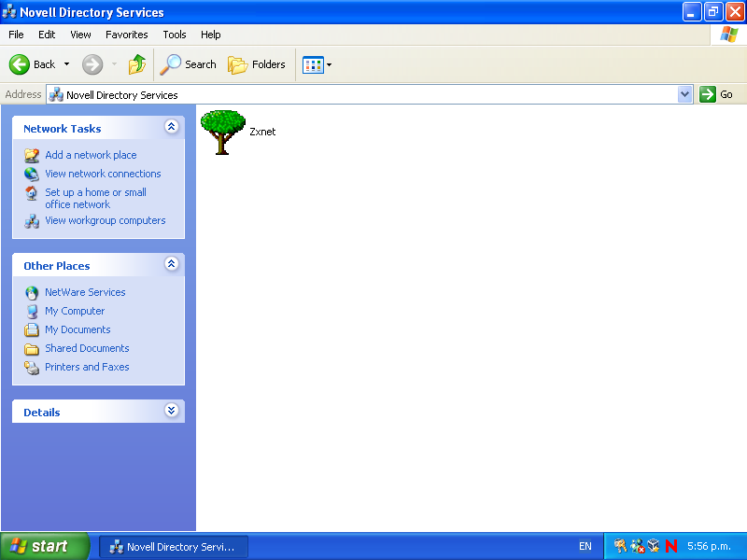The image size is (747, 560).
Task: Click the Other Places header title
Action: click(57, 266)
